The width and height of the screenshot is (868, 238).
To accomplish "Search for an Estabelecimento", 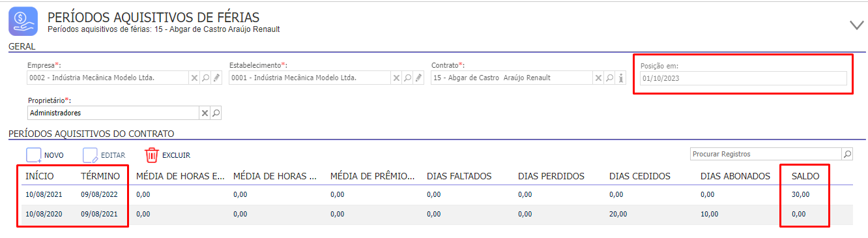I will tap(407, 78).
